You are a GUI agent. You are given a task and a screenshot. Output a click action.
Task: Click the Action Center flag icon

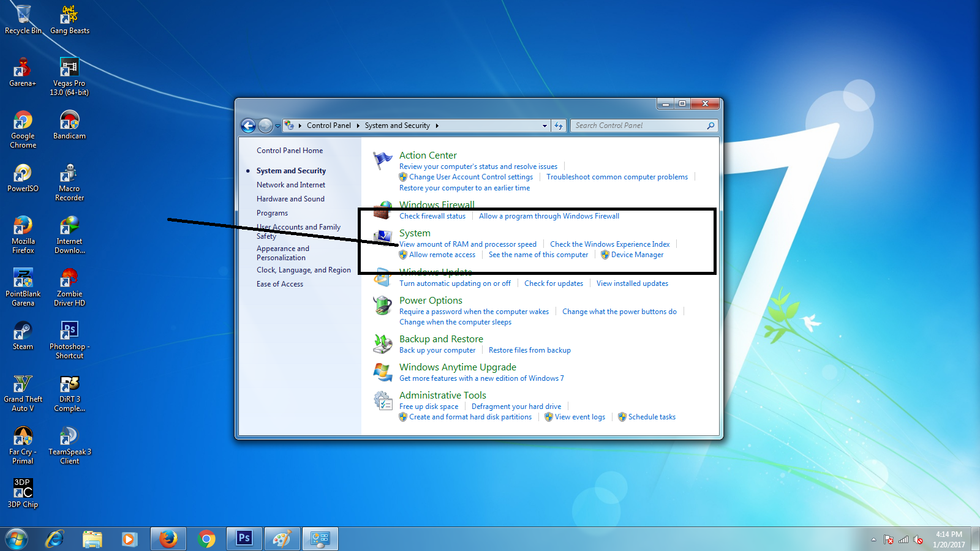[x=383, y=160]
